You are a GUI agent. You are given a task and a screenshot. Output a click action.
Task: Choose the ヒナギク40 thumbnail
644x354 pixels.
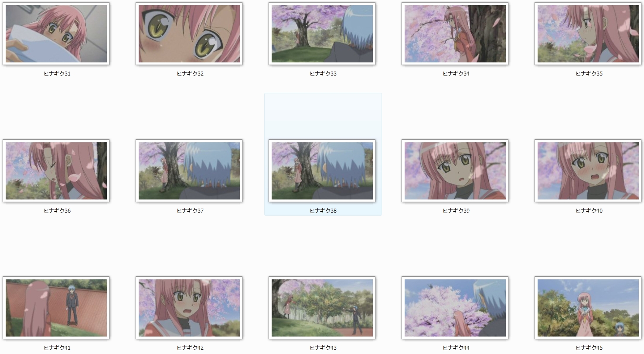pyautogui.click(x=588, y=171)
